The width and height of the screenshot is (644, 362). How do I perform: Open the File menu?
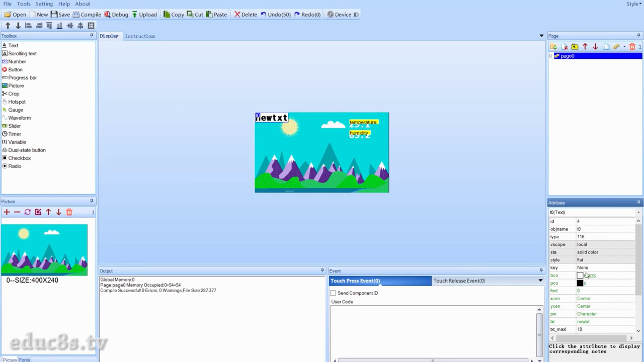click(7, 4)
